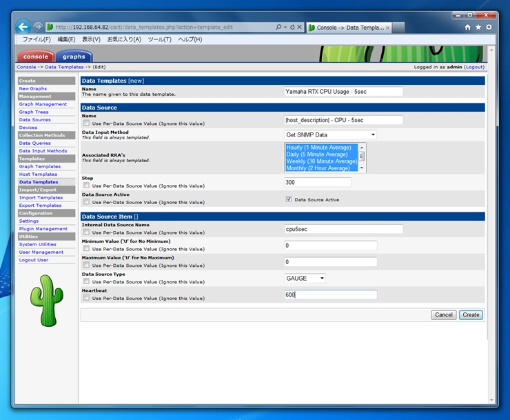
Task: Open Graph Management in sidebar
Action: [x=43, y=104]
